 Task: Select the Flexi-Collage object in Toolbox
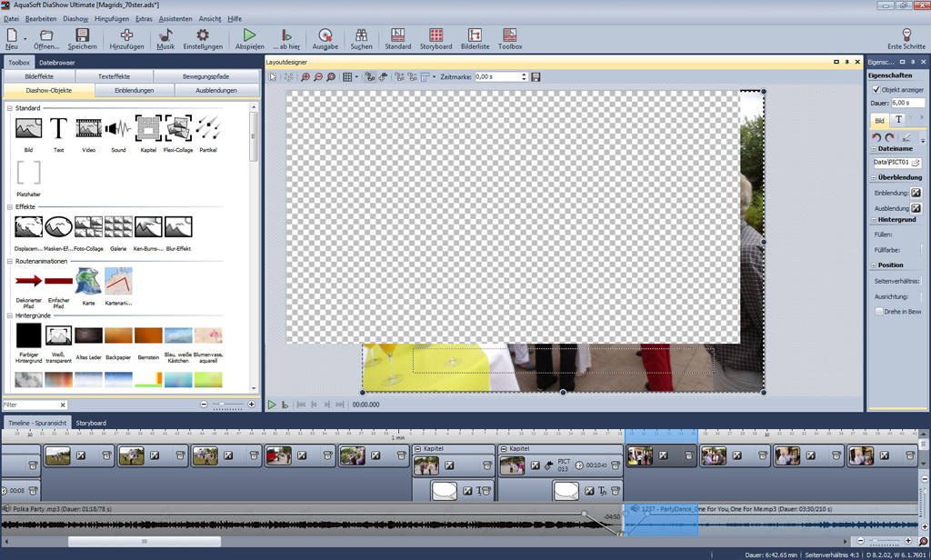pyautogui.click(x=178, y=129)
